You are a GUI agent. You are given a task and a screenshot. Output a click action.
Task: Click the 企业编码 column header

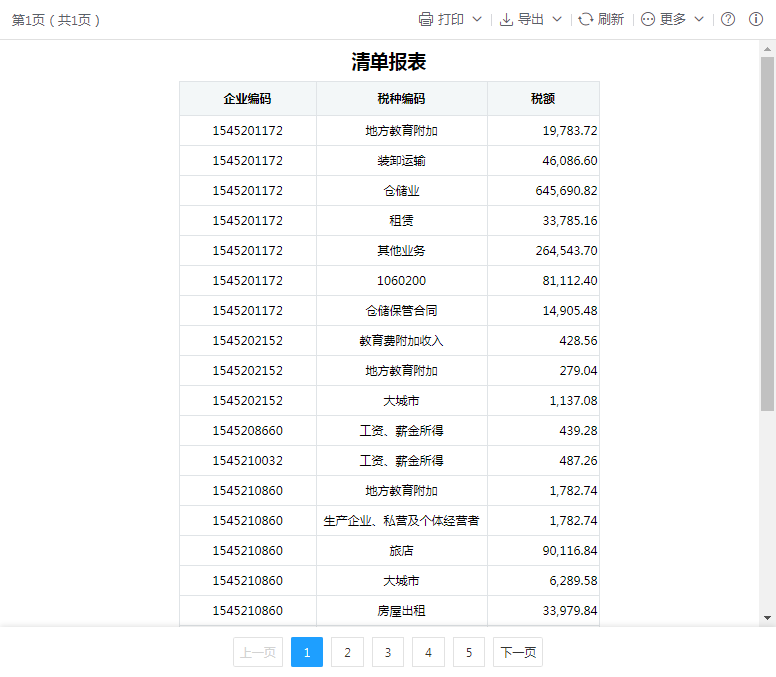pyautogui.click(x=247, y=99)
